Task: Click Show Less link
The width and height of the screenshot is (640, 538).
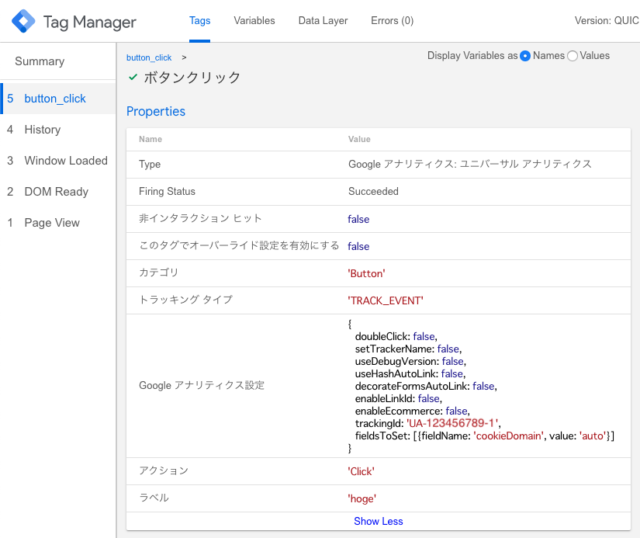Action: (x=378, y=521)
